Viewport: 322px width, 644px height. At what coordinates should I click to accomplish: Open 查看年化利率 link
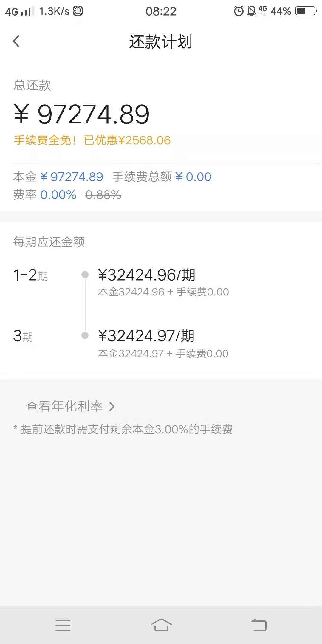64,406
